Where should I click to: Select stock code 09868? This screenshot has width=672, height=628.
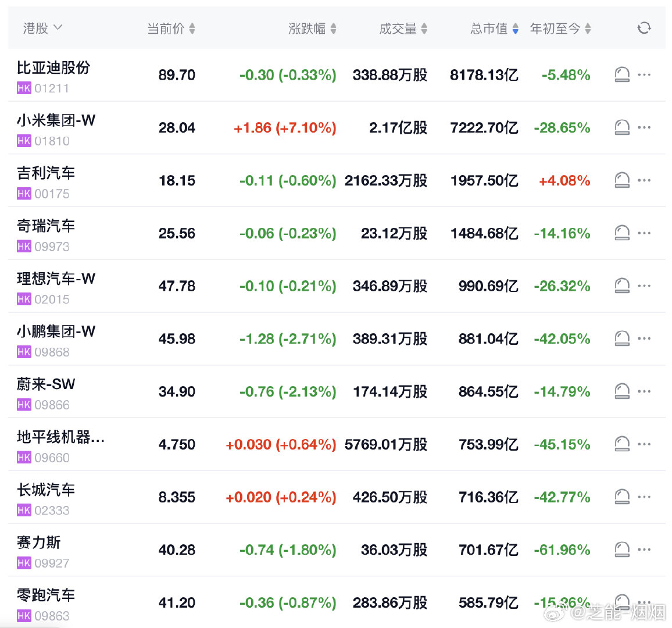(52, 352)
